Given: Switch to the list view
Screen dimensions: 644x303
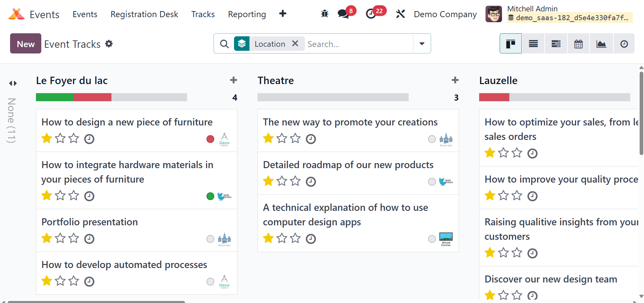Looking at the screenshot, I should [x=533, y=44].
